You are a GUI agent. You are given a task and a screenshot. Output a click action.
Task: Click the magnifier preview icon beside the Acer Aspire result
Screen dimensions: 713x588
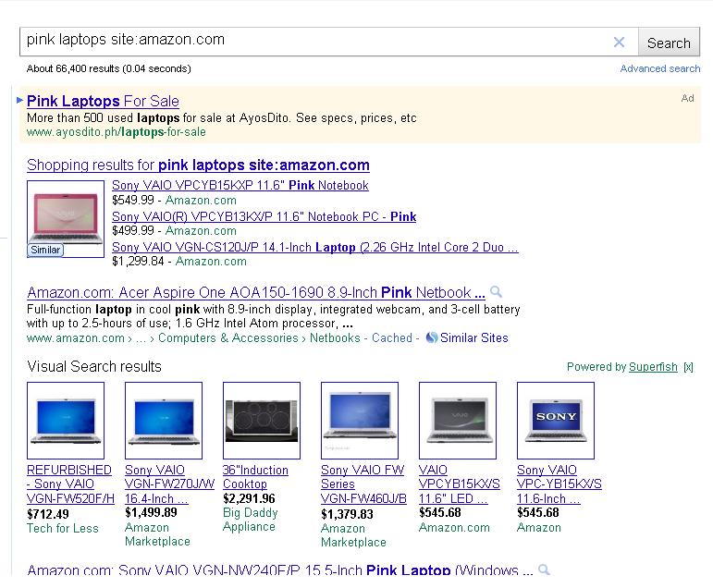pos(497,292)
